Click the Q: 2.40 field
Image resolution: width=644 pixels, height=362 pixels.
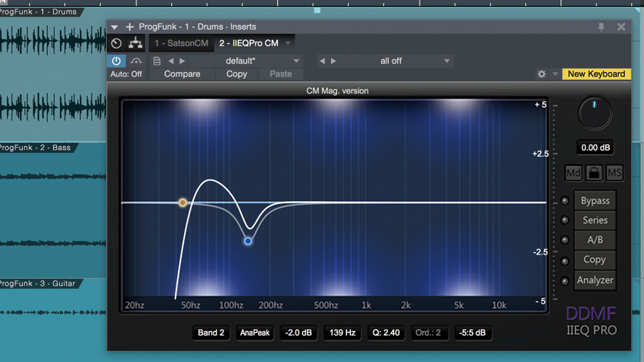(x=386, y=333)
